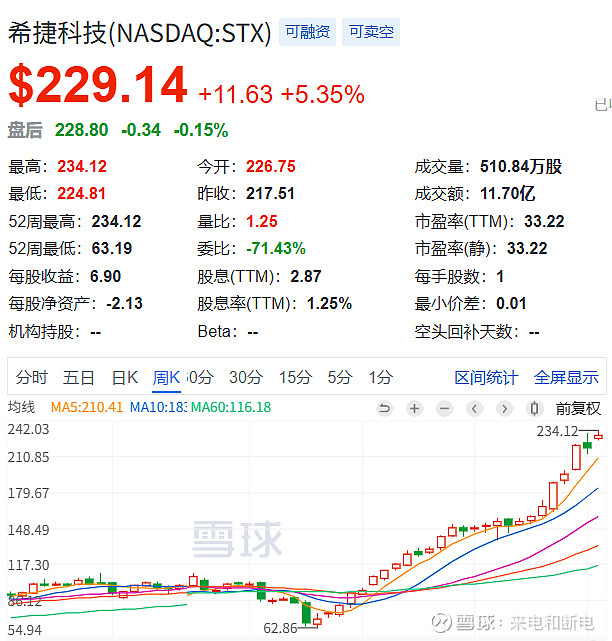Click the 量比 value 1.25
Screen dimensions: 612x641
tap(262, 221)
